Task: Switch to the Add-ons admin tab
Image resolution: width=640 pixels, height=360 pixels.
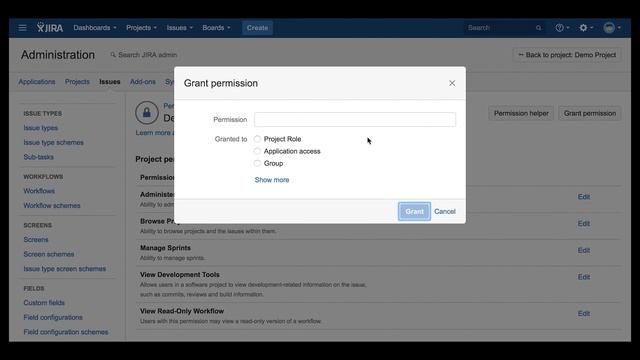Action: pyautogui.click(x=143, y=82)
